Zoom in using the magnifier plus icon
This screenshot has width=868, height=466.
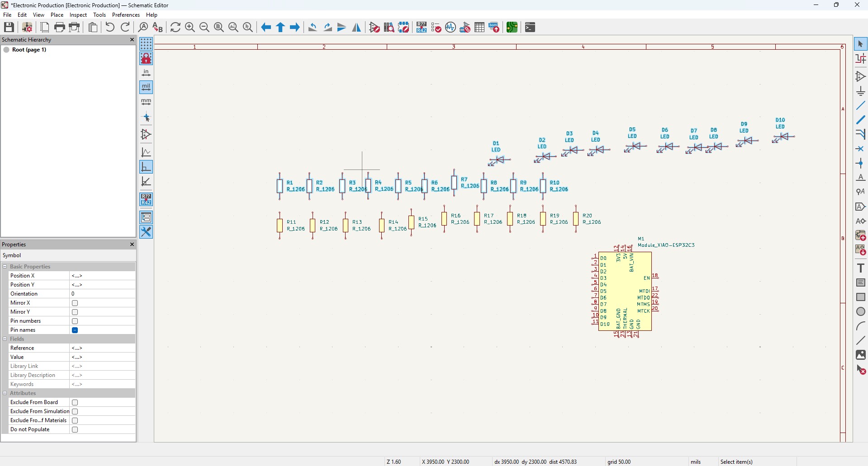[x=190, y=27]
